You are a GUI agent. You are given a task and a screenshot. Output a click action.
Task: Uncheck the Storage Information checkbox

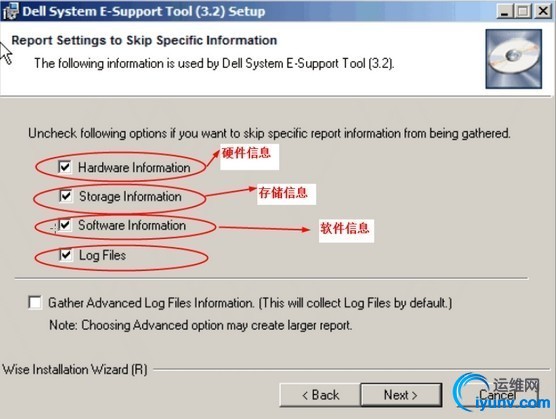tap(66, 196)
